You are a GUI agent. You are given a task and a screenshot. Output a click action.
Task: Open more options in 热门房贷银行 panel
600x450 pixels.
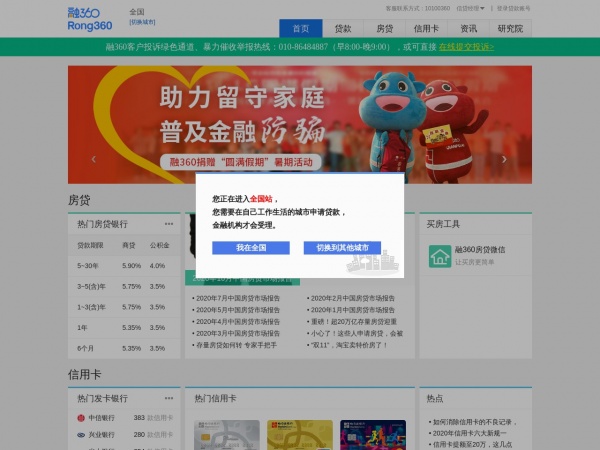(169, 224)
